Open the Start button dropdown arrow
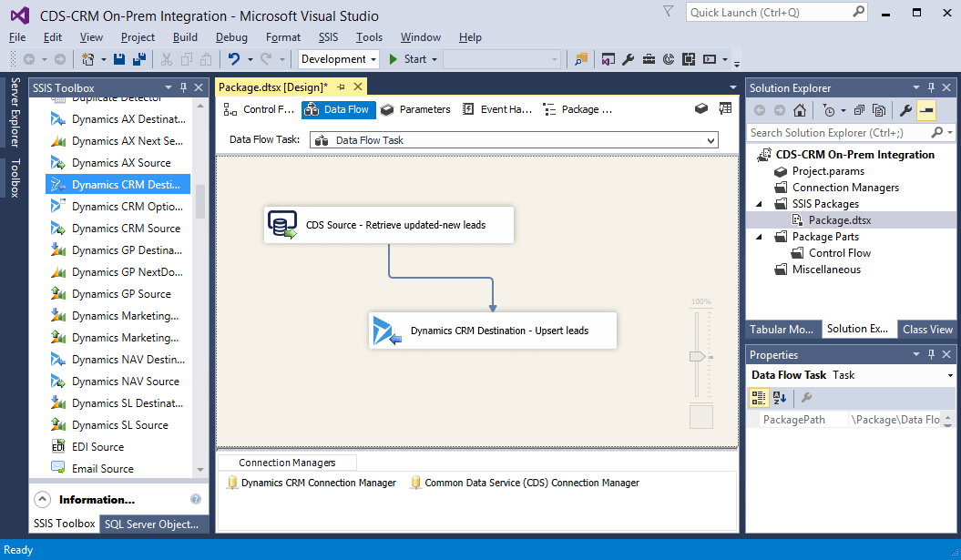This screenshot has width=961, height=560. 434,59
